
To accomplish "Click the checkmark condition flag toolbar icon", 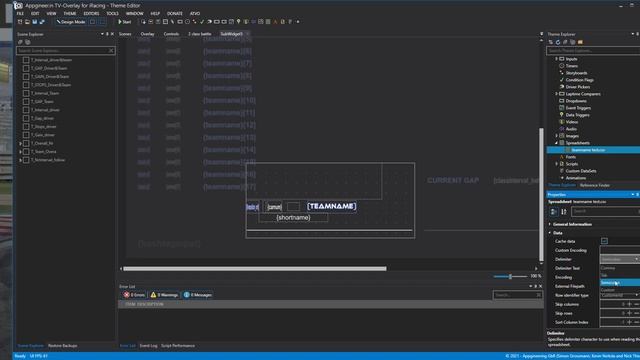I will [202, 22].
